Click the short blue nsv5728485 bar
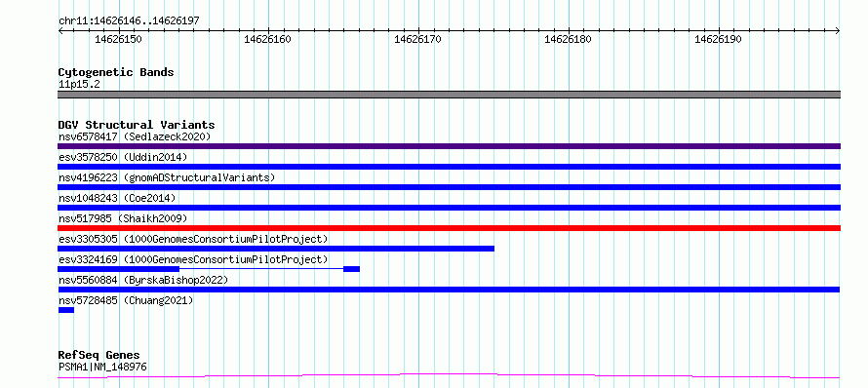This screenshot has height=388, width=868. 66,310
